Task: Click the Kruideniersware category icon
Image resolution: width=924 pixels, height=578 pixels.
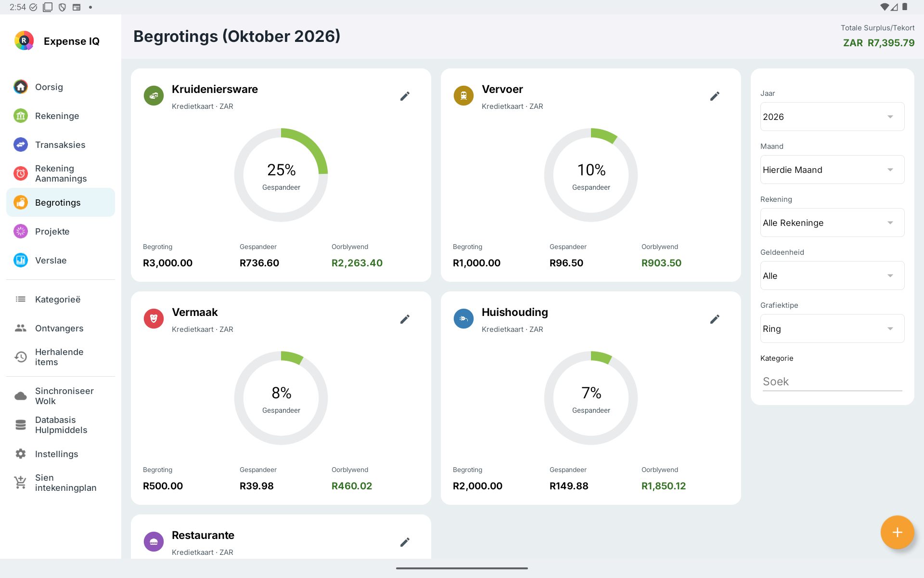Action: 154,96
